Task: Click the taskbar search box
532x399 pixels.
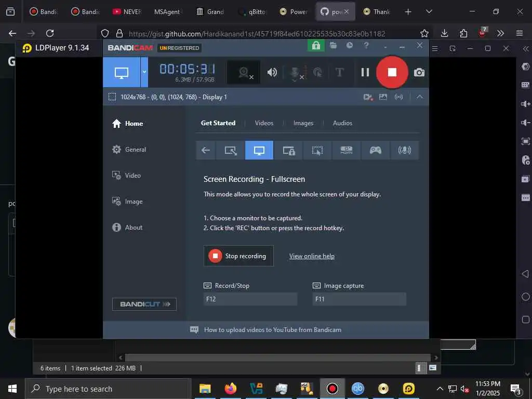Action: pyautogui.click(x=108, y=389)
